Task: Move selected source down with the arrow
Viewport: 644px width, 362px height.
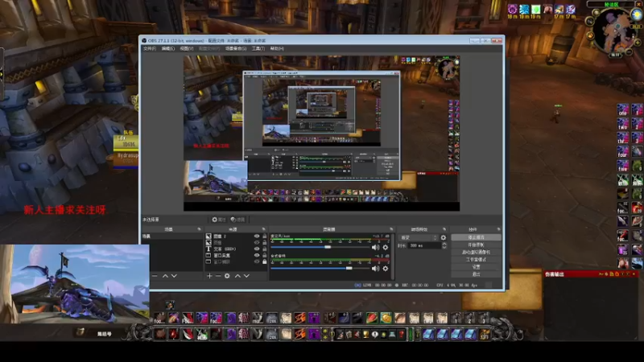Action: coord(246,276)
